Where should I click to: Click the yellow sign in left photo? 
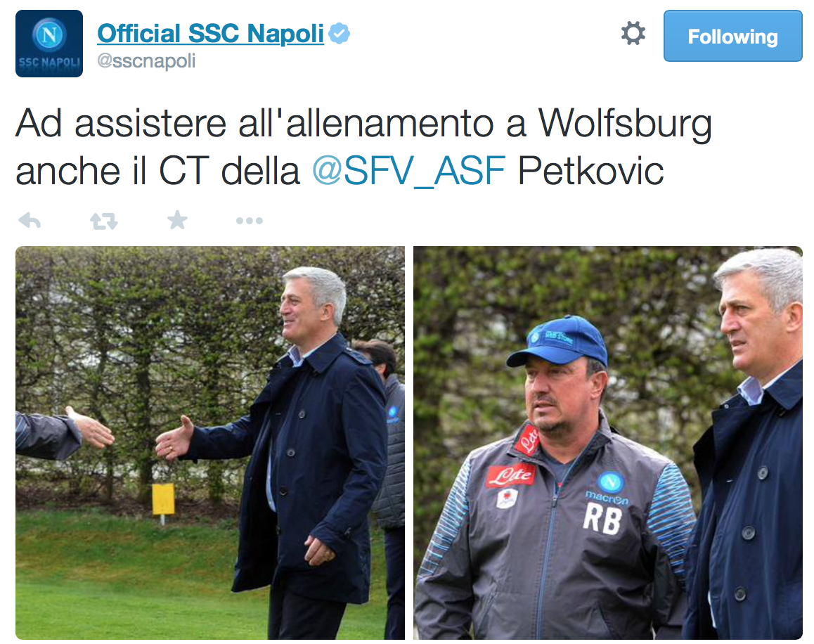click(163, 500)
